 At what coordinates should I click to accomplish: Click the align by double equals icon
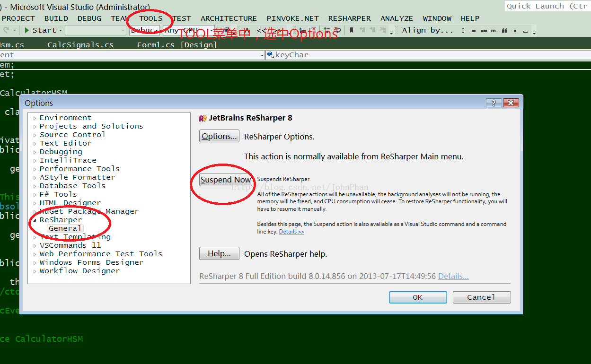484,30
